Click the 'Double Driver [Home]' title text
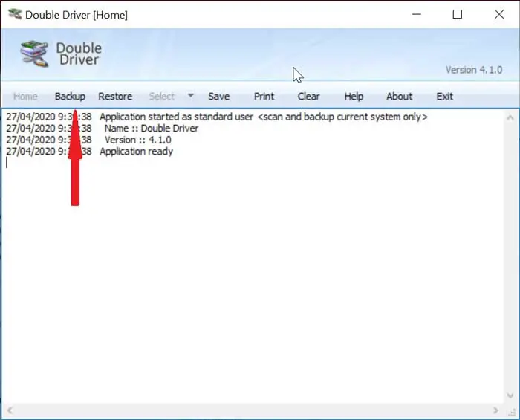 (x=77, y=15)
